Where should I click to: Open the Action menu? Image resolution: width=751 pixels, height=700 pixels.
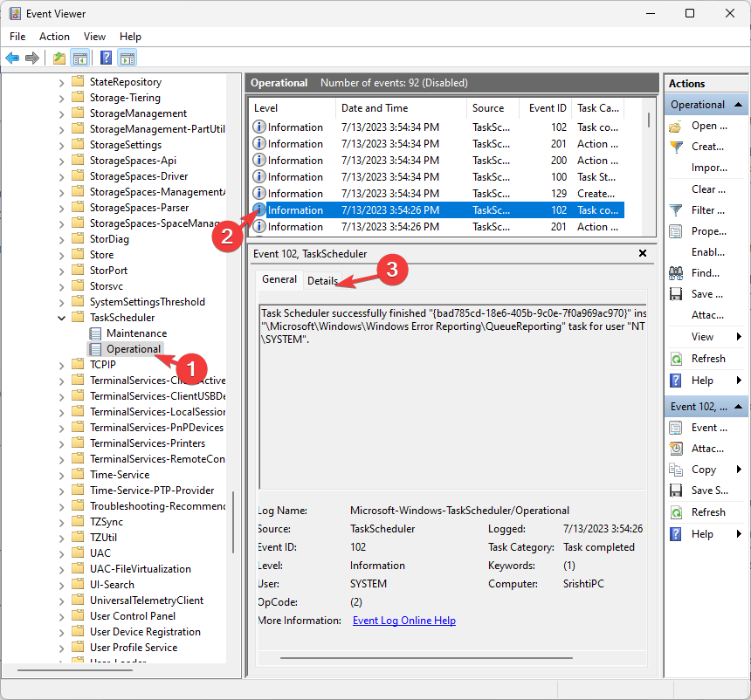(x=54, y=37)
